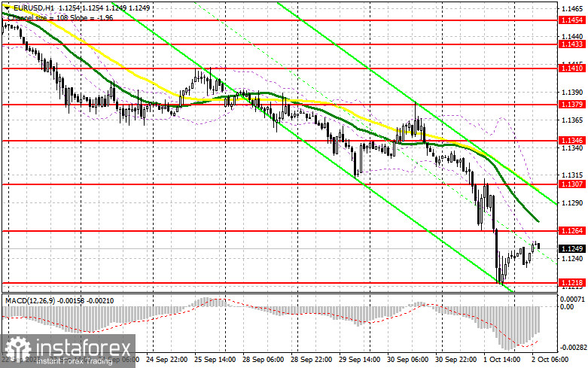Select the 1.1307 red price label
This screenshot has height=368, width=588.
pos(571,184)
